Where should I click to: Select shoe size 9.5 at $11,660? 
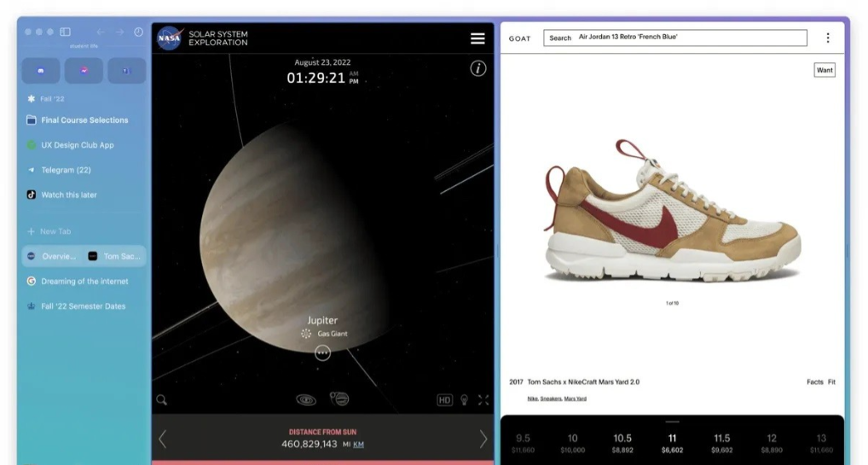(x=523, y=444)
